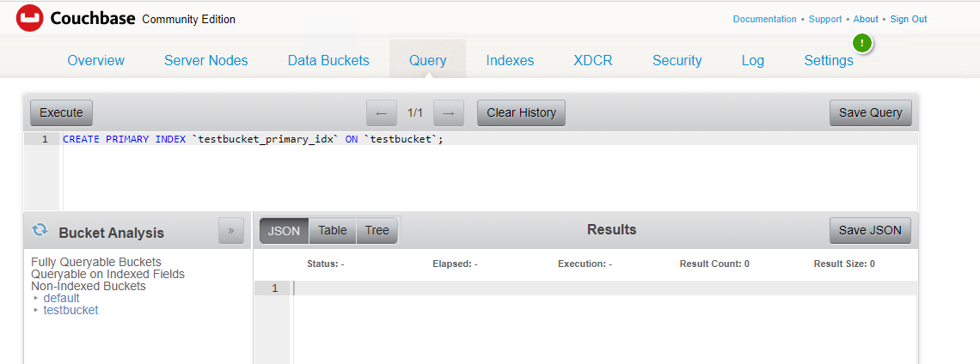The height and width of the screenshot is (364, 980).
Task: Click the Status: - label
Action: [326, 264]
